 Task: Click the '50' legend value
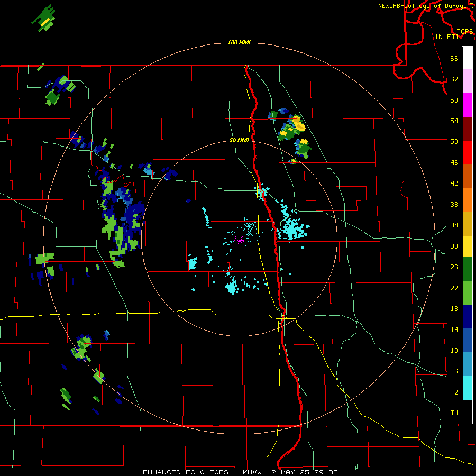[x=454, y=142]
